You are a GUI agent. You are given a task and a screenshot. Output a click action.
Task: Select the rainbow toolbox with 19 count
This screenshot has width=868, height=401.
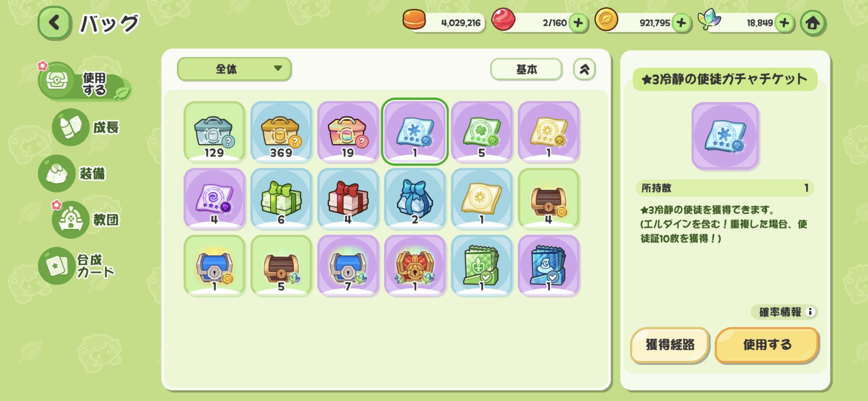(348, 132)
